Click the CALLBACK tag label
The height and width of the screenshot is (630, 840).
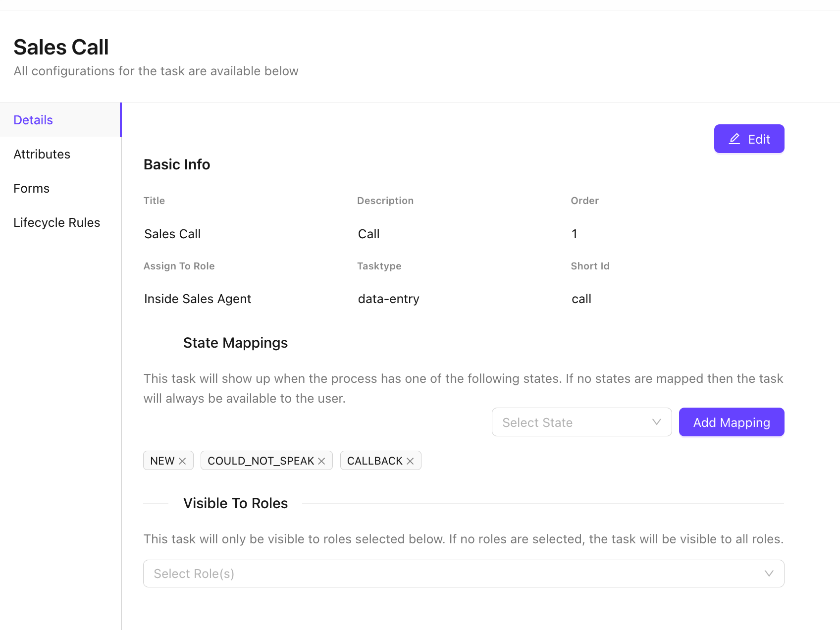(374, 461)
